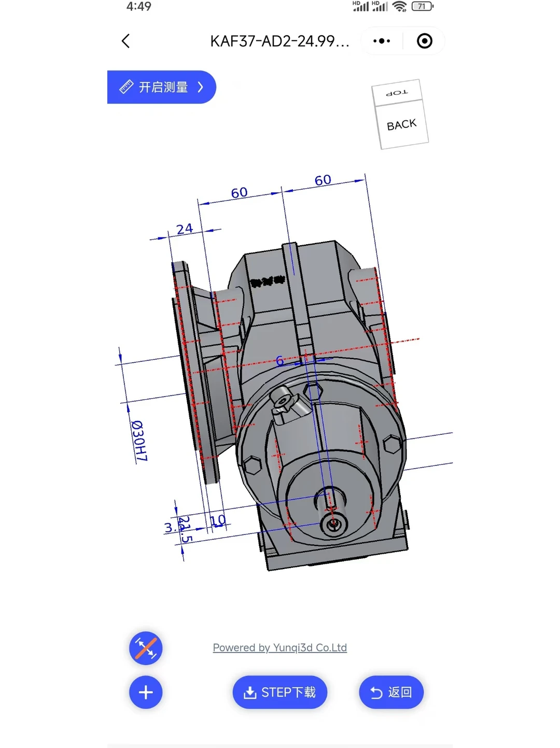Download the STEP file
Image resolution: width=560 pixels, height=748 pixels.
tap(280, 692)
